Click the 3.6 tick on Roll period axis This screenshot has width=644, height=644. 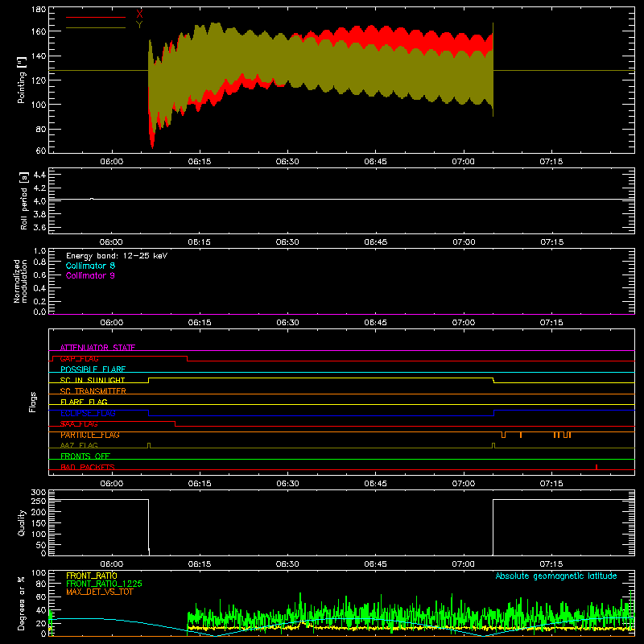[39, 228]
